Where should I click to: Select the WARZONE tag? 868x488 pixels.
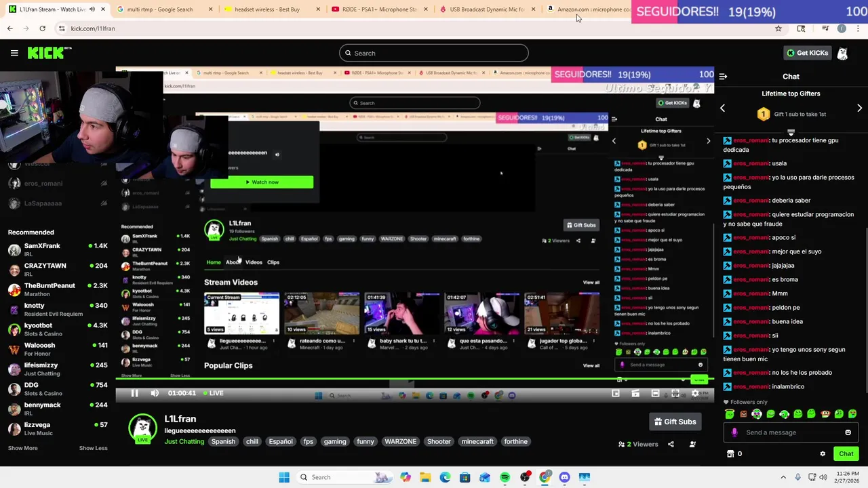(x=400, y=442)
